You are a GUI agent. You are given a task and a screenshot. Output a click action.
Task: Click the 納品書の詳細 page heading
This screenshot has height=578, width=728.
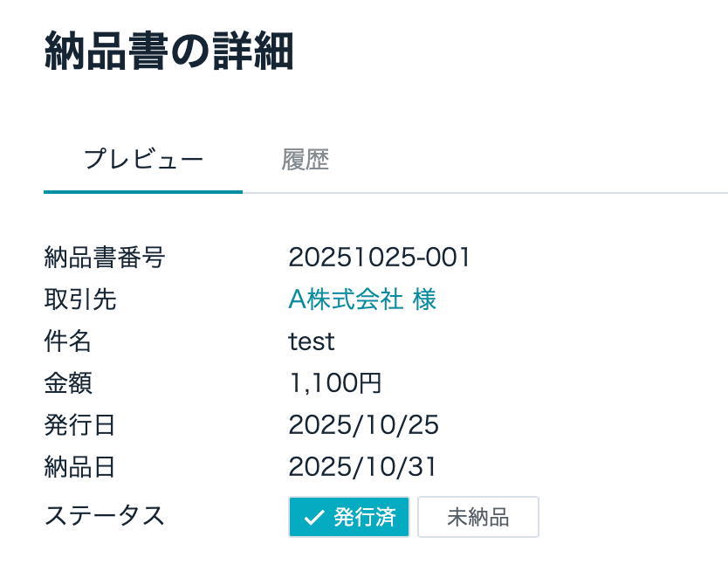[x=168, y=52]
